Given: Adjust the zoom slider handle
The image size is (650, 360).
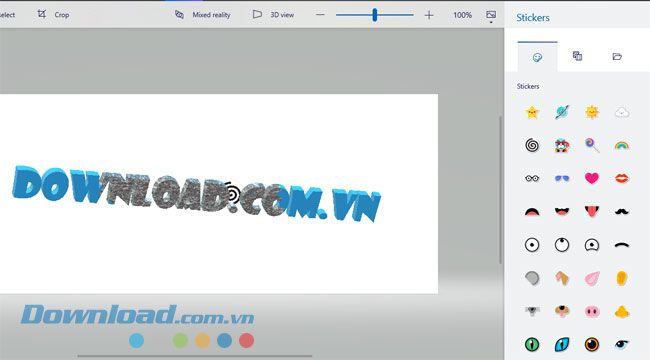Looking at the screenshot, I should (x=375, y=15).
